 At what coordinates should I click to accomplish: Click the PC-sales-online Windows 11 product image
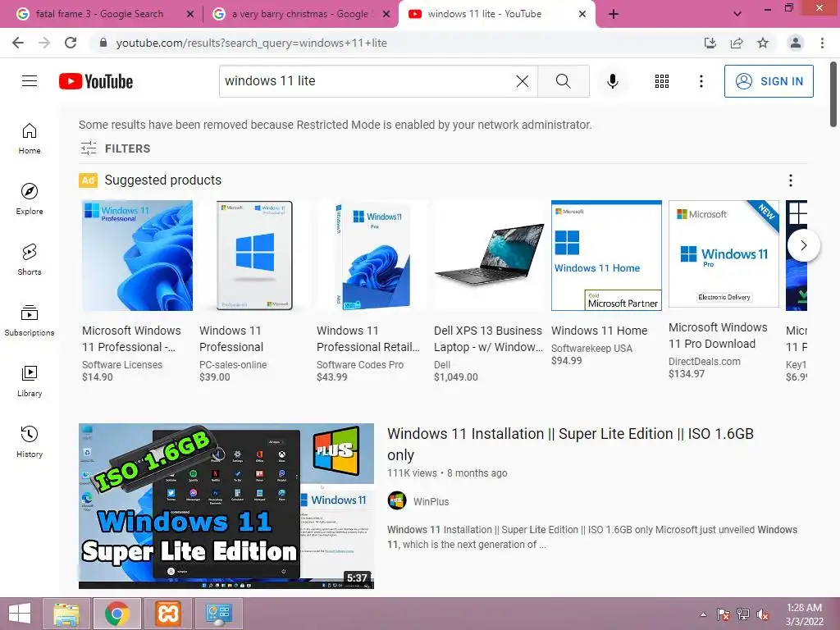click(x=254, y=256)
